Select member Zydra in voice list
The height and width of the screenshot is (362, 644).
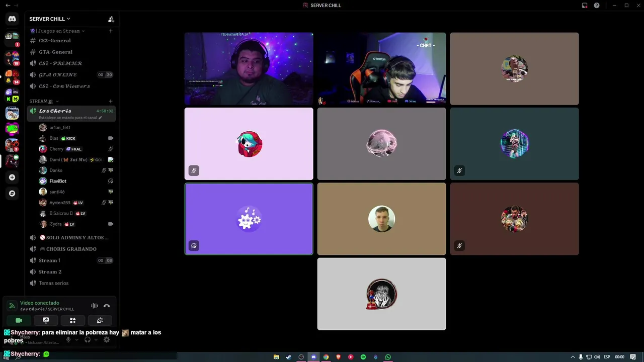click(76, 224)
